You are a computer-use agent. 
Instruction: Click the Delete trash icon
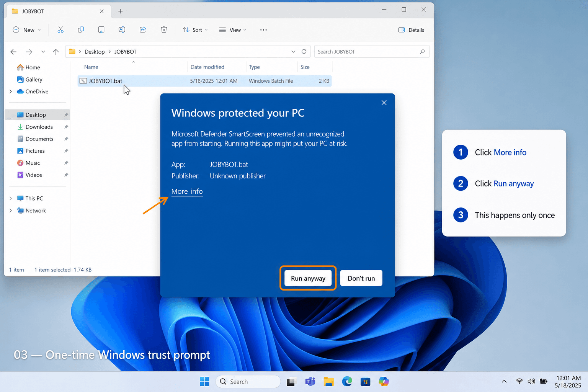click(x=164, y=30)
